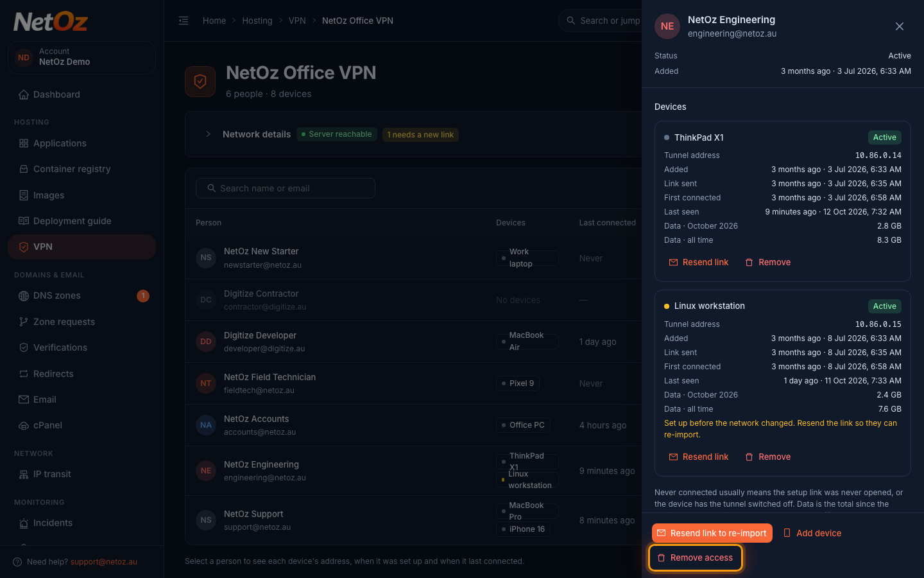Screen dimensions: 924x578
Task: Open the Search or jump box
Action: coord(600,21)
